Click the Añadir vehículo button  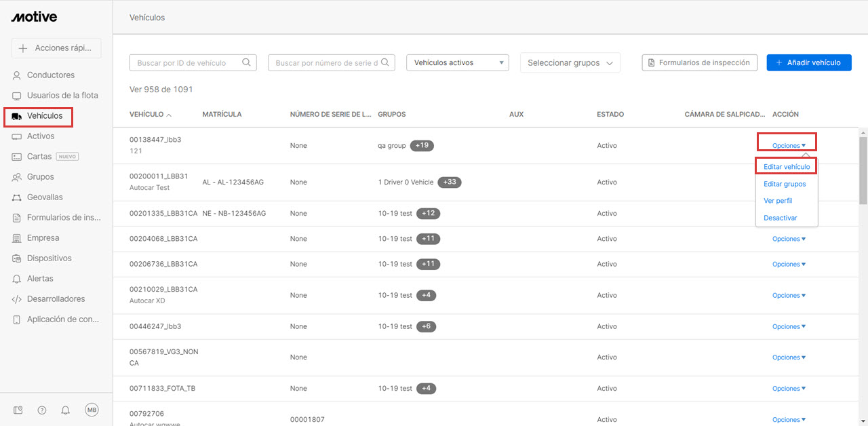click(x=808, y=62)
